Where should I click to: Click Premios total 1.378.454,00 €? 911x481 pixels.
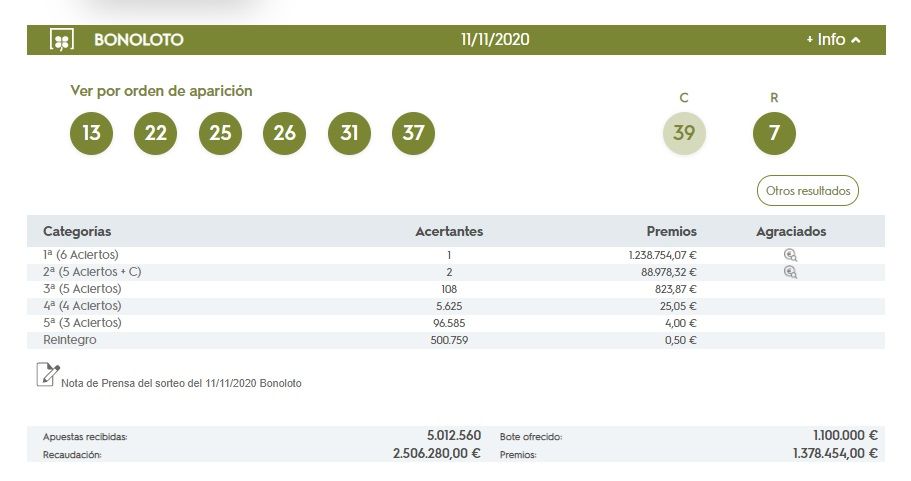pos(835,453)
